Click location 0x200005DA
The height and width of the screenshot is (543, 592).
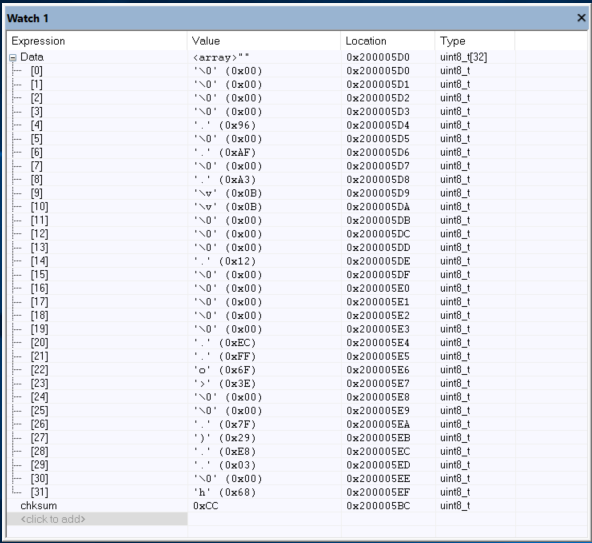(x=378, y=207)
